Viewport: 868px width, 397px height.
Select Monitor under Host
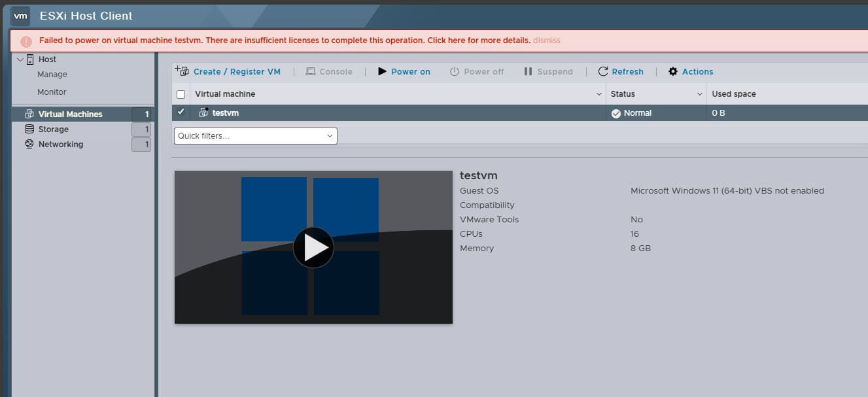tap(52, 92)
